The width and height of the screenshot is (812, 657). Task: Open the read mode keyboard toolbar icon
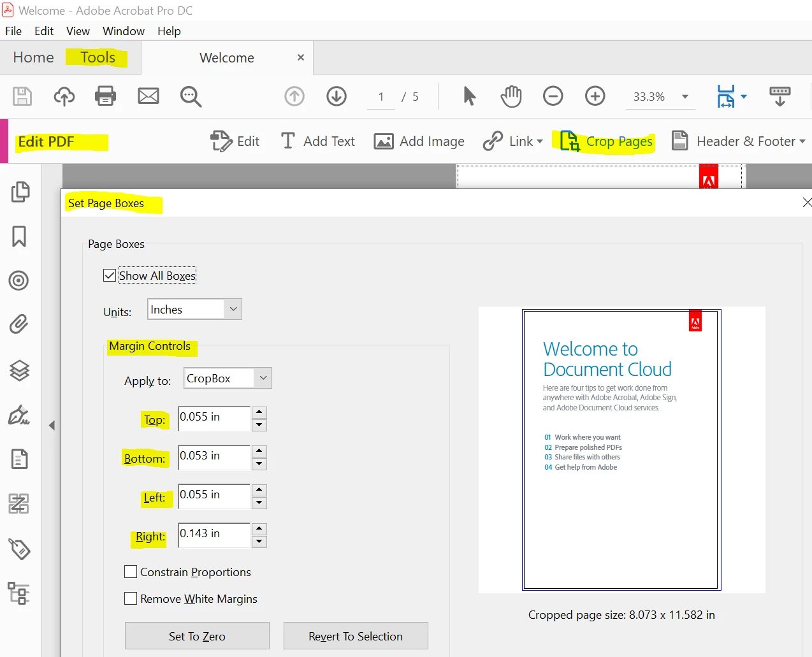(x=780, y=96)
